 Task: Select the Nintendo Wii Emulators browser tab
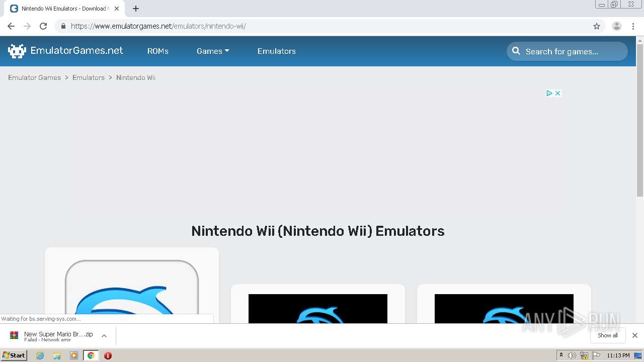(x=64, y=9)
